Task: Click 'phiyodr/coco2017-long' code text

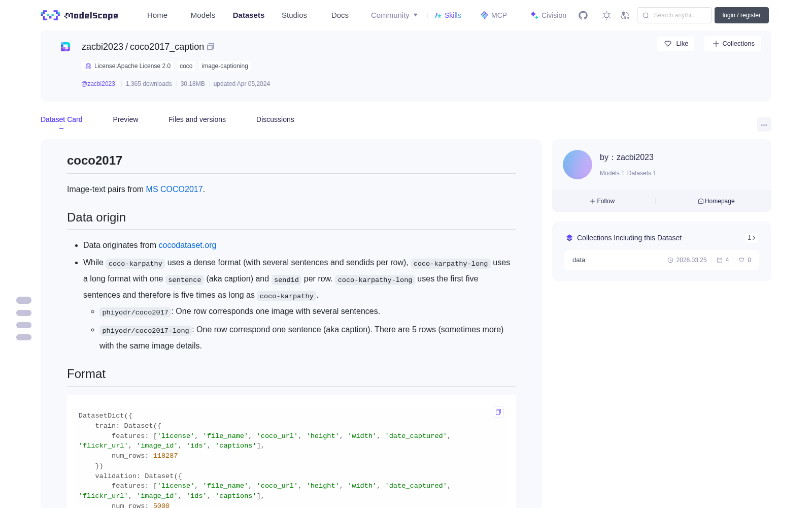Action: tap(146, 331)
